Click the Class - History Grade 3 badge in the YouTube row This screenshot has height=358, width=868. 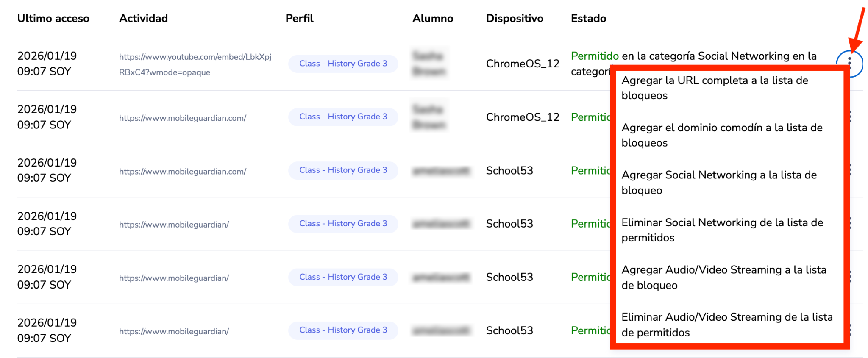coord(343,64)
